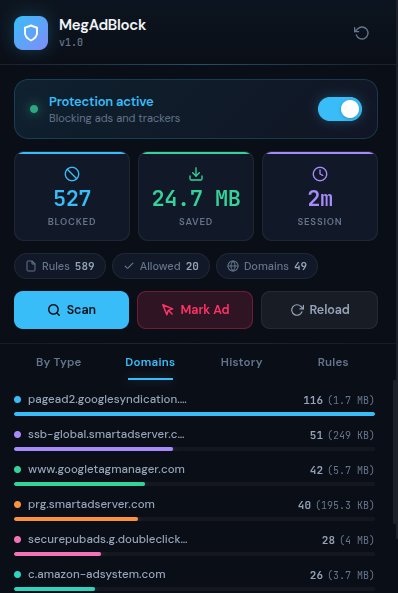Open the 2m Session card

click(x=320, y=196)
